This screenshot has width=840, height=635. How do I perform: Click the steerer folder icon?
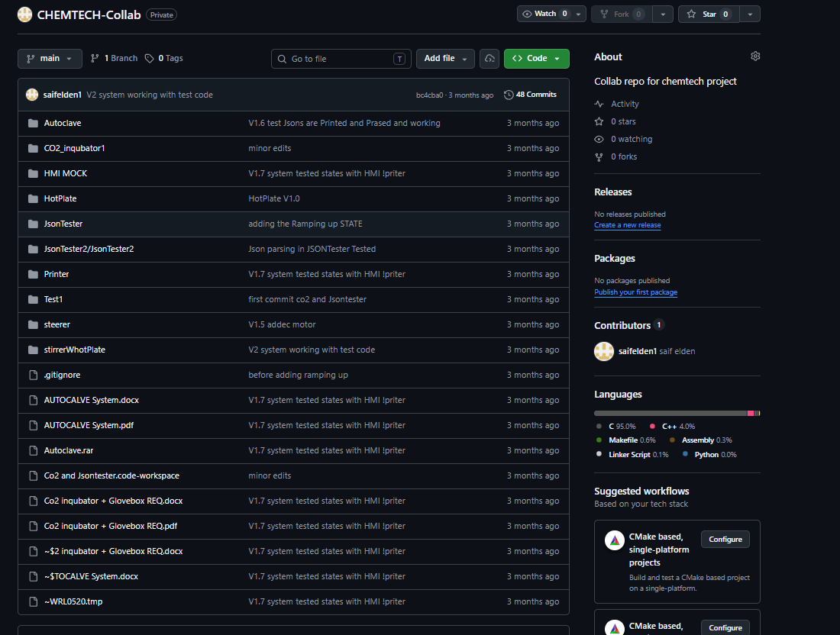coord(33,324)
